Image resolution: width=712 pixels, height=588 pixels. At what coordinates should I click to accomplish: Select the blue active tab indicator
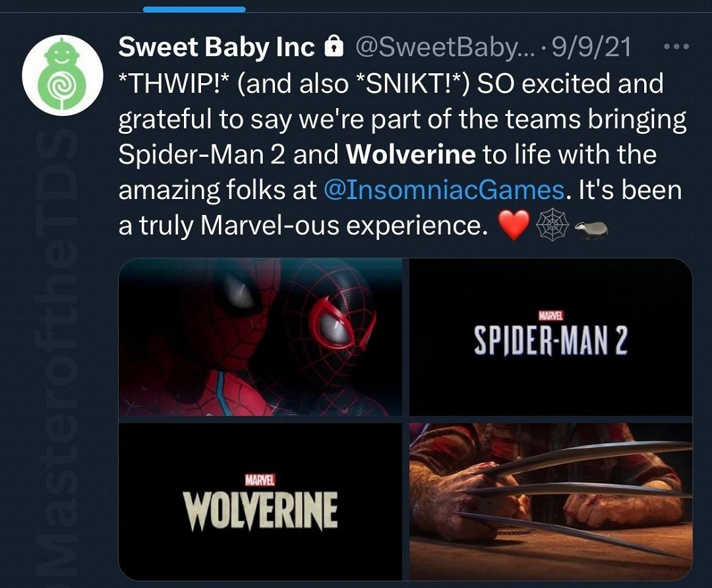point(194,9)
